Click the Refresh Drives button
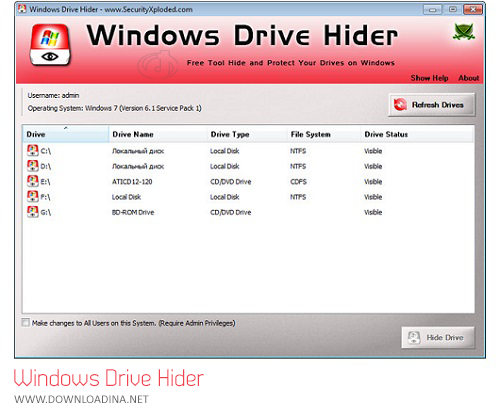 tap(432, 105)
